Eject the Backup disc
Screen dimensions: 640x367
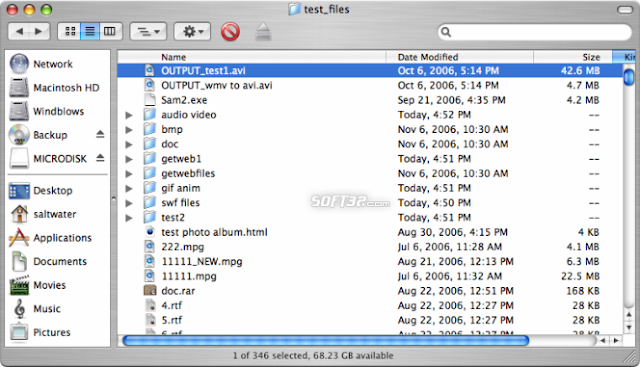point(100,134)
